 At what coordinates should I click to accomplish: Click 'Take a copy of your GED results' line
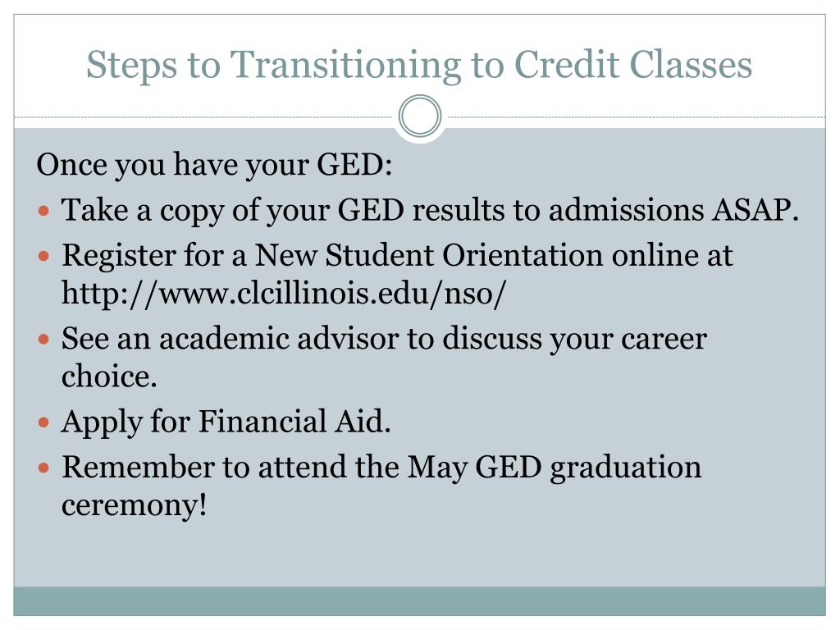430,210
